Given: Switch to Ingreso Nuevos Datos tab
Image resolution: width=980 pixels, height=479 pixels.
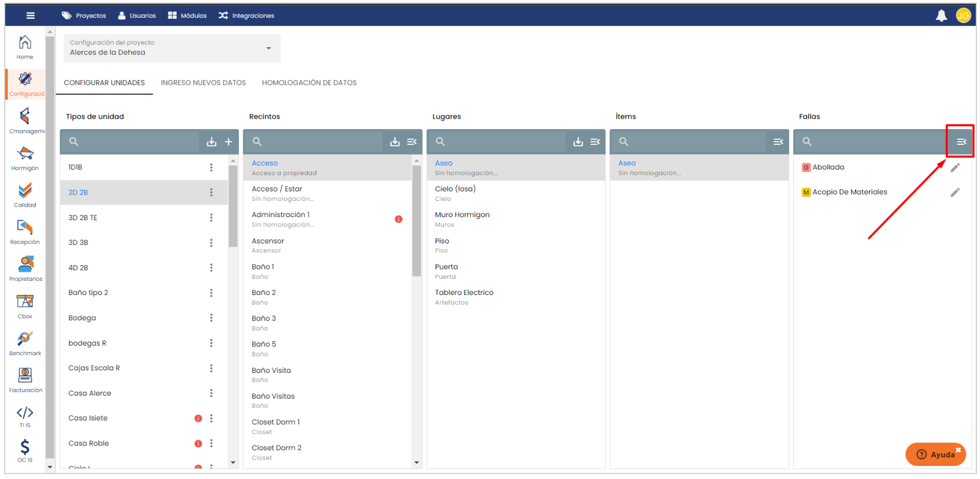Looking at the screenshot, I should tap(203, 83).
